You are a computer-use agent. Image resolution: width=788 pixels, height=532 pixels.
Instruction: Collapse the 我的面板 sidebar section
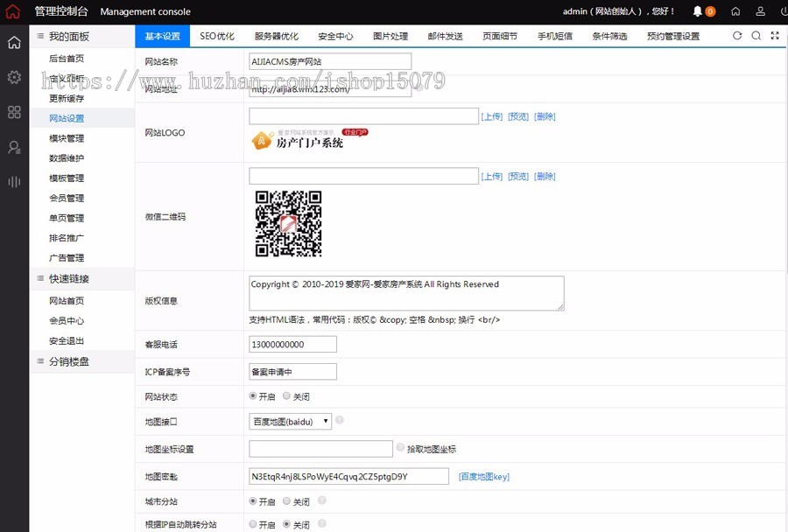click(68, 37)
